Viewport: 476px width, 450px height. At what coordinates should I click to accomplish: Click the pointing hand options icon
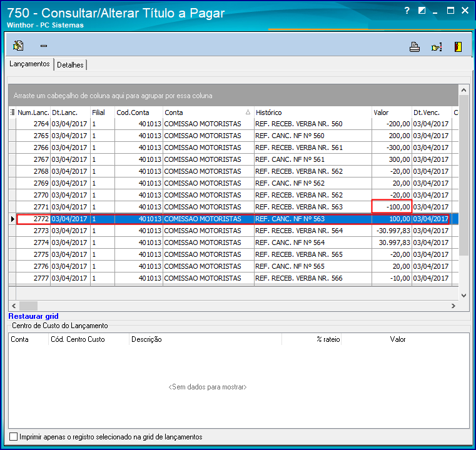point(437,47)
